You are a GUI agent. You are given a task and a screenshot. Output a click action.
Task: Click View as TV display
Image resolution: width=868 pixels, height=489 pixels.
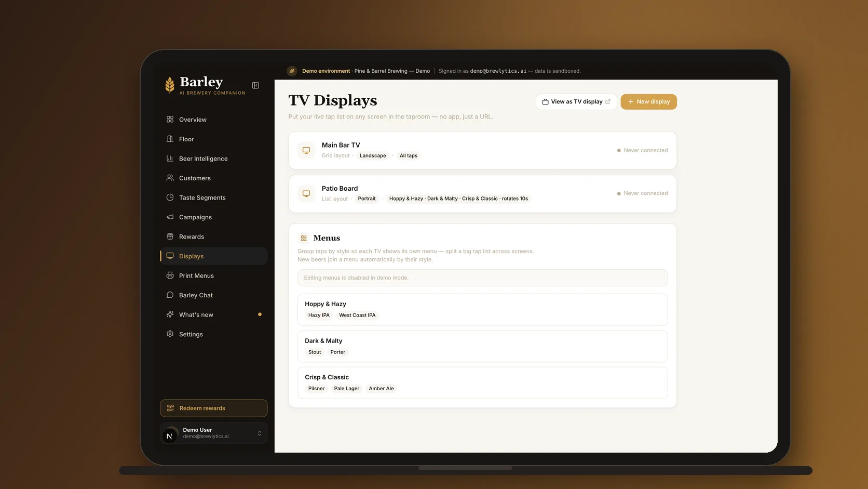click(576, 102)
